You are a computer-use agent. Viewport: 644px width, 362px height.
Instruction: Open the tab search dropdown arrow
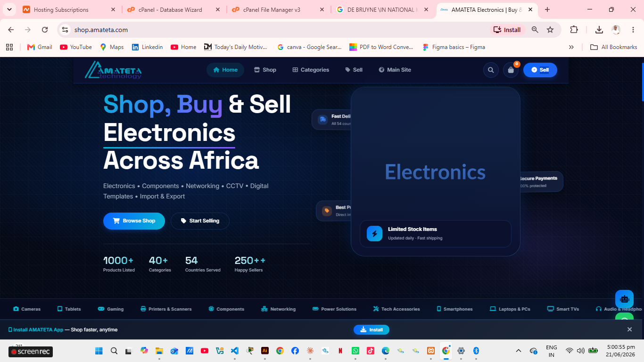[x=9, y=9]
